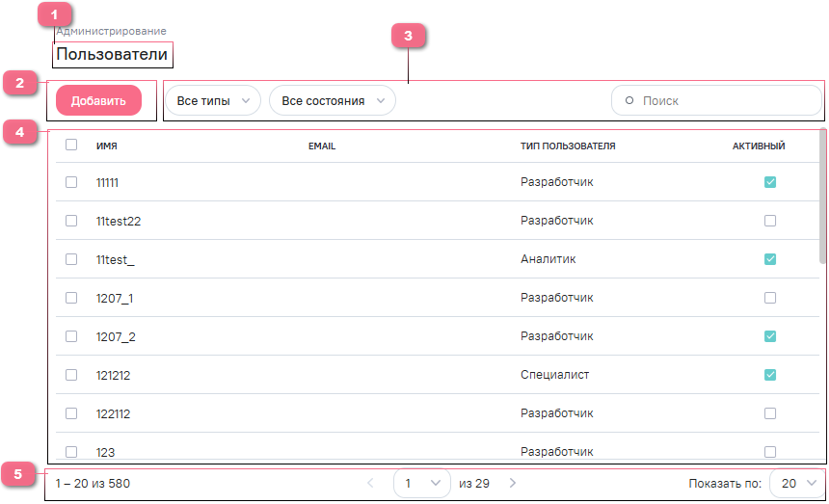
Task: Click the Добавить button
Action: coord(98,101)
